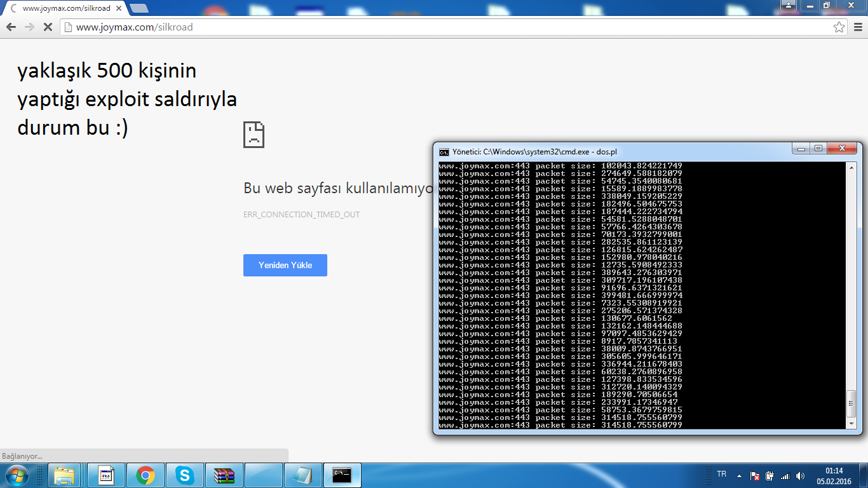The height and width of the screenshot is (488, 868).
Task: Click the blank taskbar button after WinRAR
Action: [264, 475]
